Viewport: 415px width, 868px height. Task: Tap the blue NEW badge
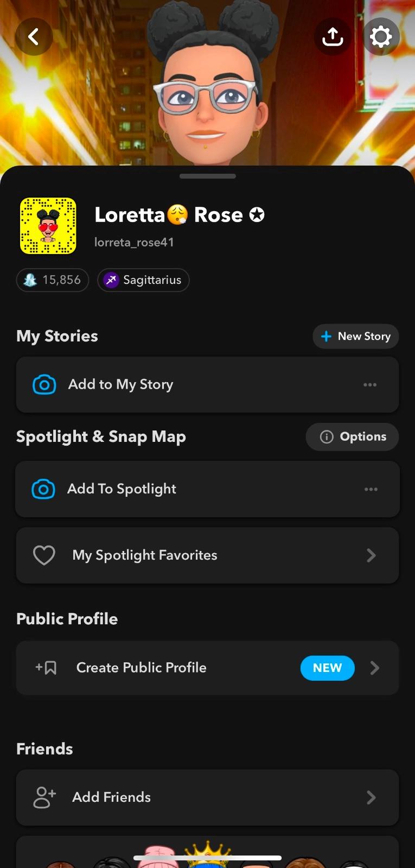point(327,668)
